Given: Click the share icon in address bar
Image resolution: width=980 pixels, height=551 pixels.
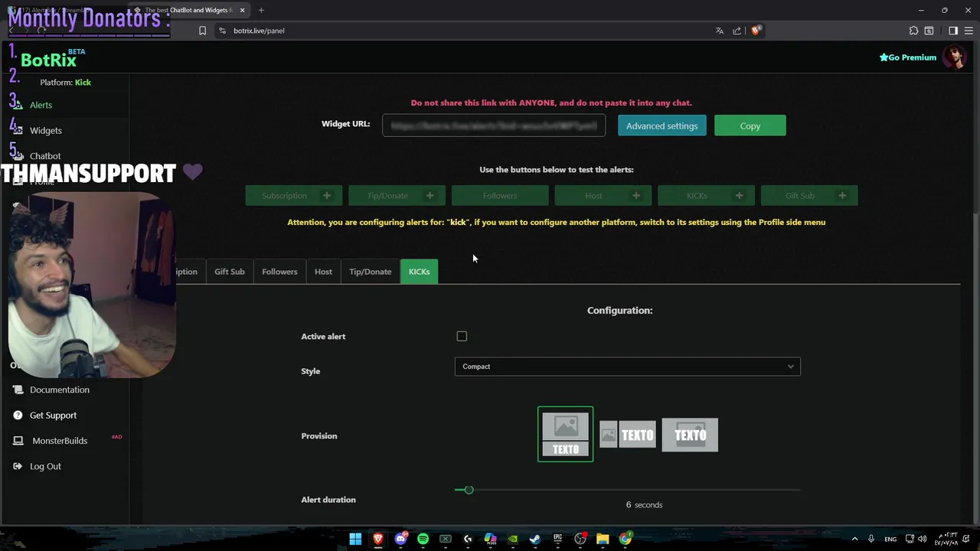Looking at the screenshot, I should 737,31.
